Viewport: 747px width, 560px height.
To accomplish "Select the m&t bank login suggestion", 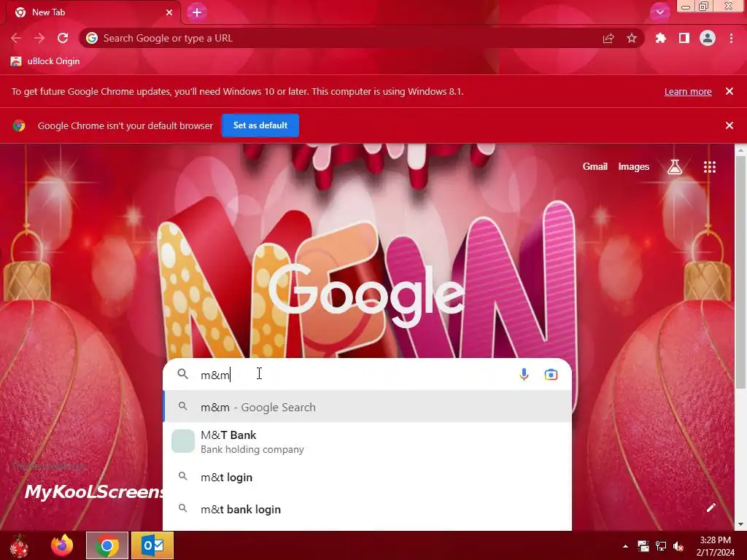I will click(x=368, y=509).
